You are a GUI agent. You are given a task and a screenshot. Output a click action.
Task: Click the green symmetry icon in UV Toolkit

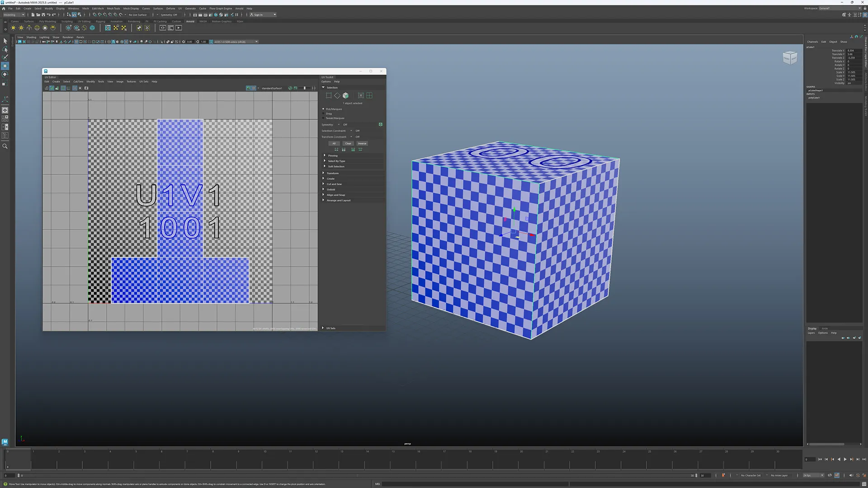[381, 124]
